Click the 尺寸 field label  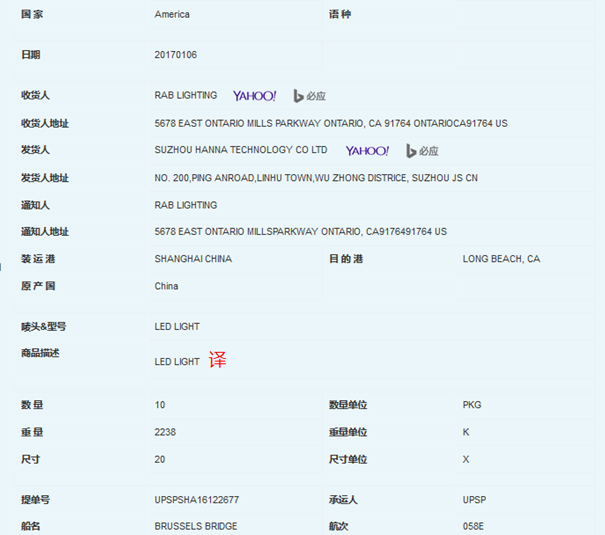click(x=30, y=459)
